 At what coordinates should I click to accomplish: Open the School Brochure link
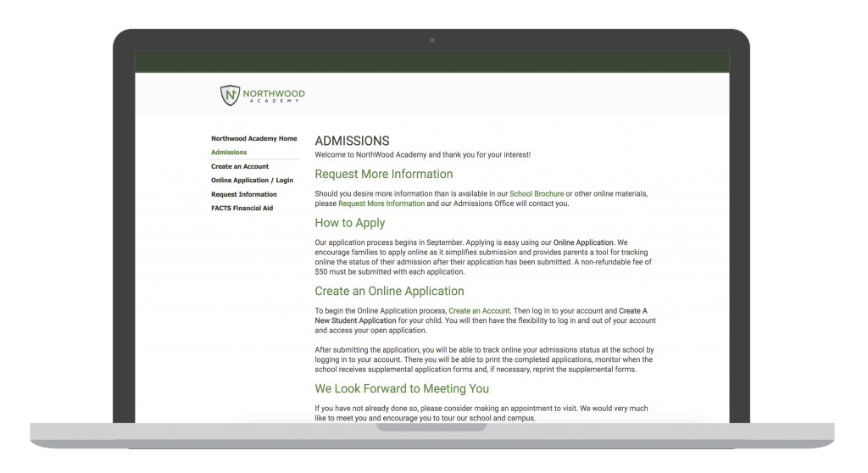pos(537,194)
